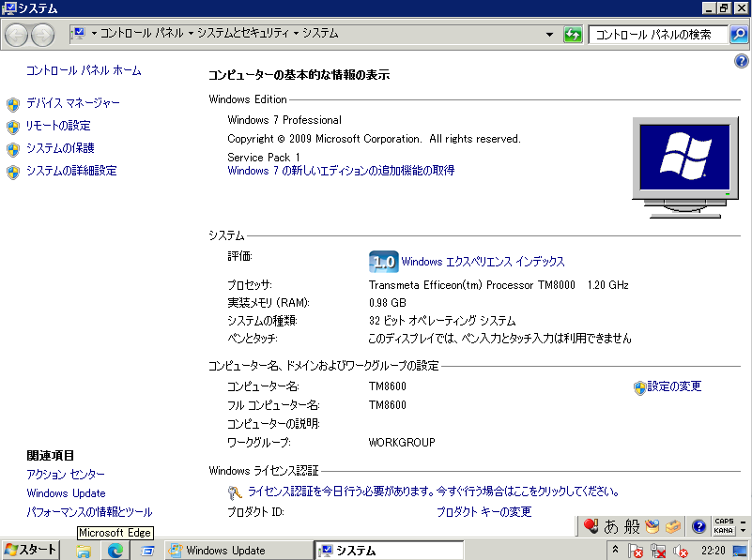Expand dropdown arrow before コントロール パネル breadcrumb
The height and width of the screenshot is (560, 752).
pos(94,34)
